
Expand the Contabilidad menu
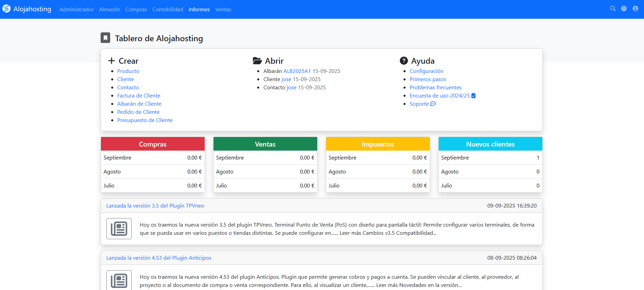(x=167, y=10)
